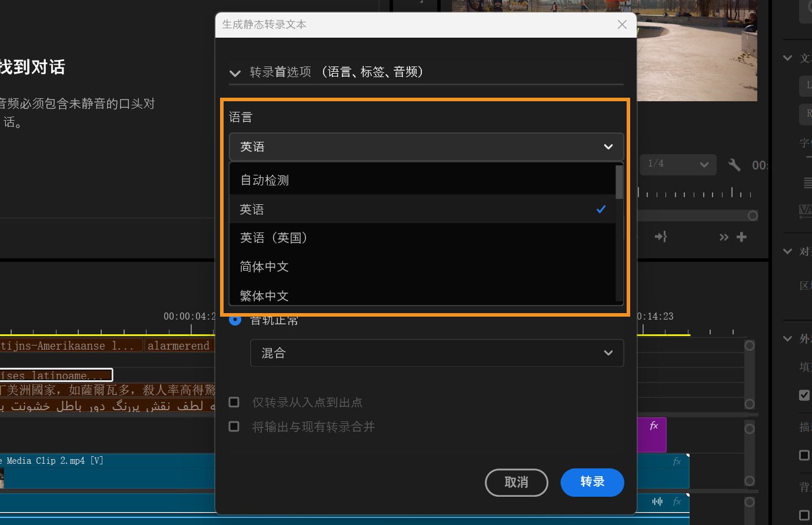Screen dimensions: 812x525
Task: Select 自动检测 from the language list
Action: coord(264,180)
